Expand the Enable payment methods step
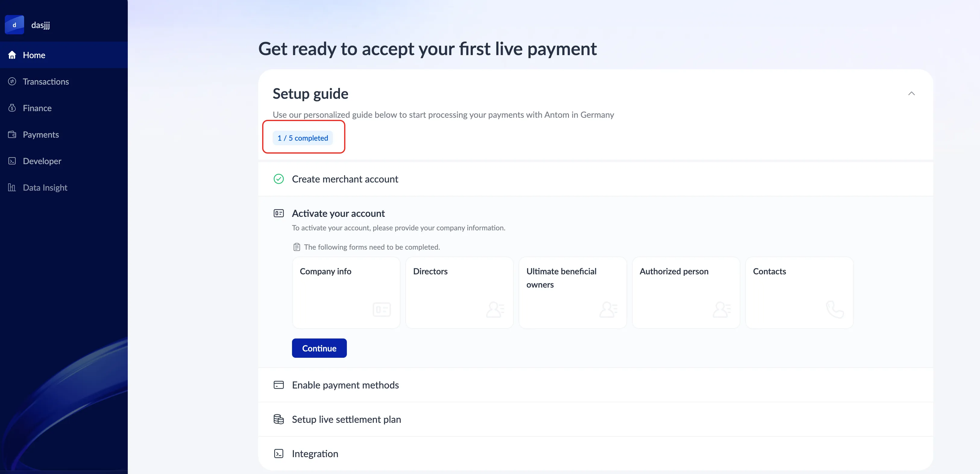The height and width of the screenshot is (474, 980). [x=345, y=385]
